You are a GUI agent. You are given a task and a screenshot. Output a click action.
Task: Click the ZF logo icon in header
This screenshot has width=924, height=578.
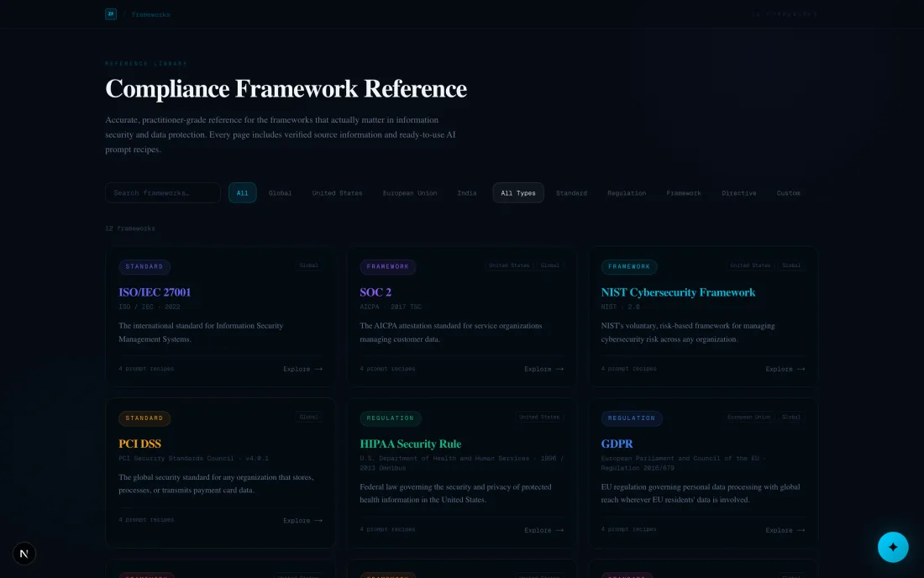pos(111,14)
